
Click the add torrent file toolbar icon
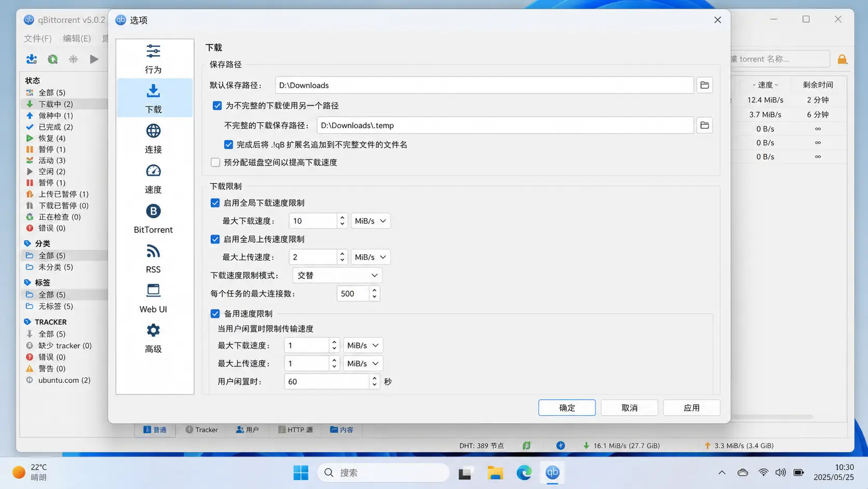pyautogui.click(x=32, y=59)
